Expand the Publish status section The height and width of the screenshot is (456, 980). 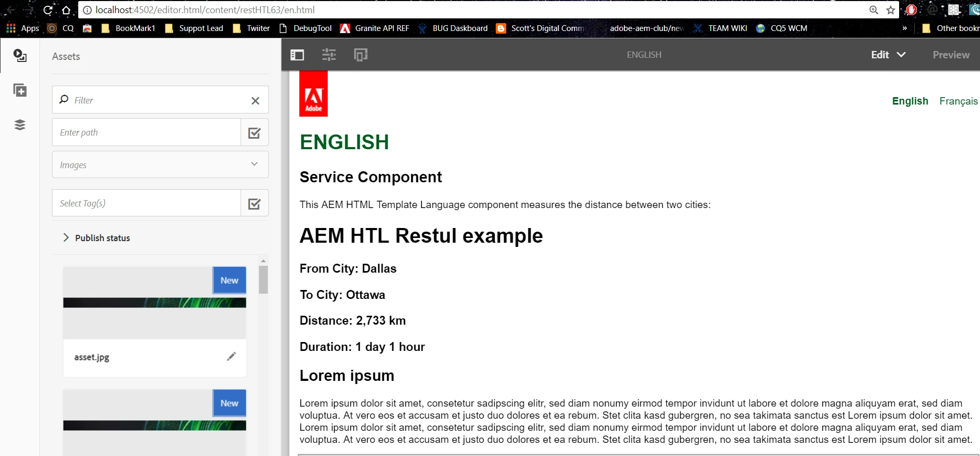(97, 237)
